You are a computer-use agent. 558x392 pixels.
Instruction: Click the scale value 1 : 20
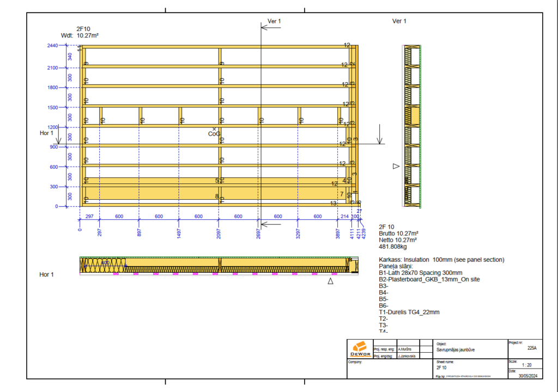pyautogui.click(x=527, y=365)
